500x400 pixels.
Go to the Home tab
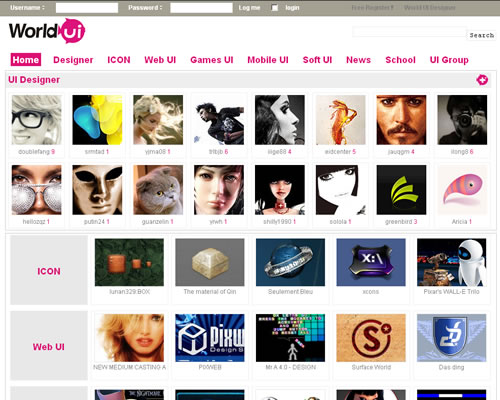26,60
